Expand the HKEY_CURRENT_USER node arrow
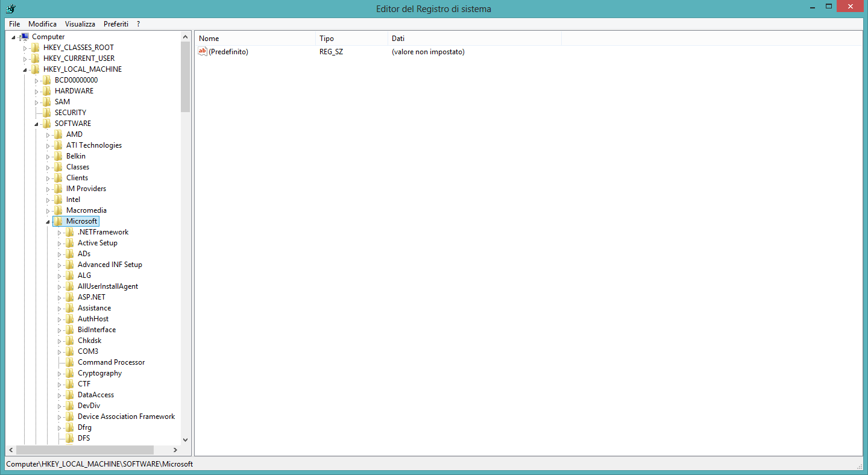 tap(25, 58)
